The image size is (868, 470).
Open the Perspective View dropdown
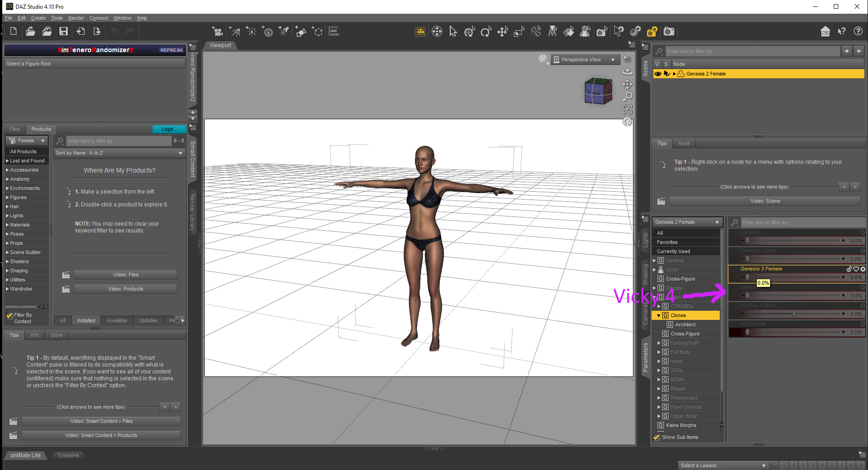point(585,59)
